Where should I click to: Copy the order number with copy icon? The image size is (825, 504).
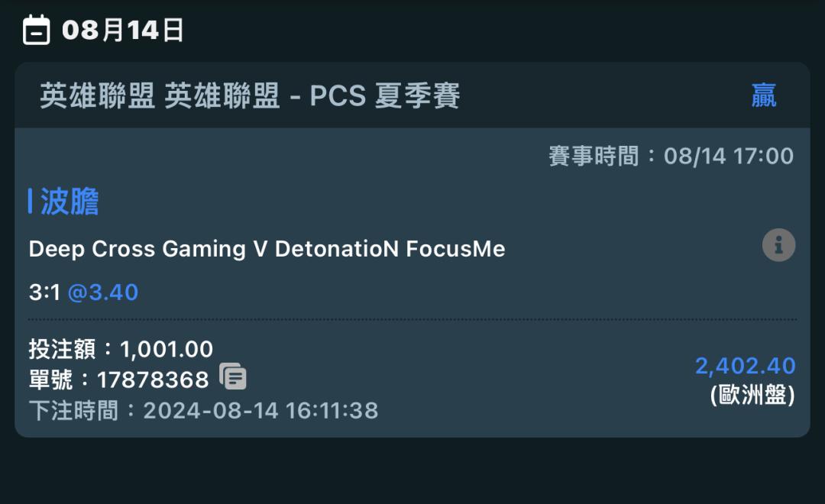(233, 376)
